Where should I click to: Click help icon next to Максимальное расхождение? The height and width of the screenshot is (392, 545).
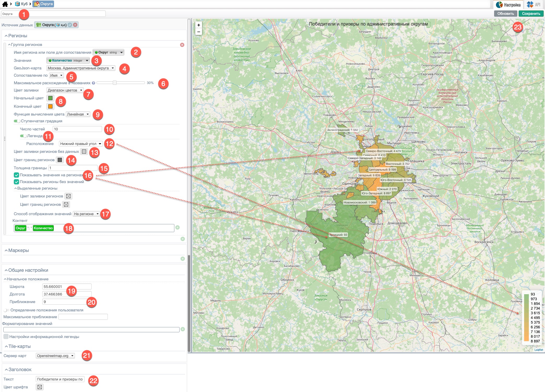[93, 83]
